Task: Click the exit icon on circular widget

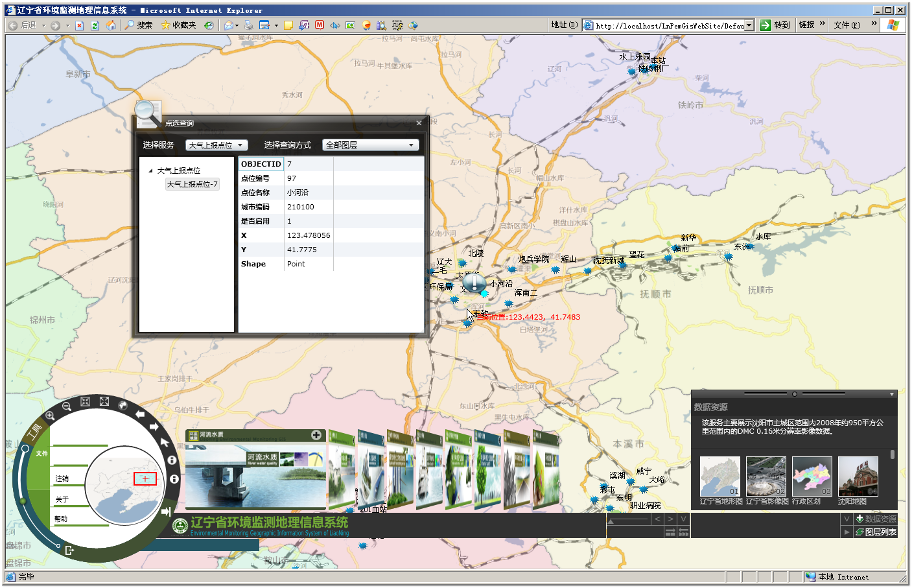Action: click(x=69, y=550)
